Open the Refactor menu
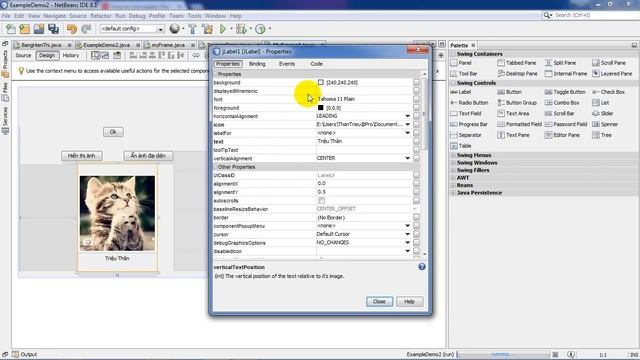The image size is (640, 360). (x=101, y=16)
